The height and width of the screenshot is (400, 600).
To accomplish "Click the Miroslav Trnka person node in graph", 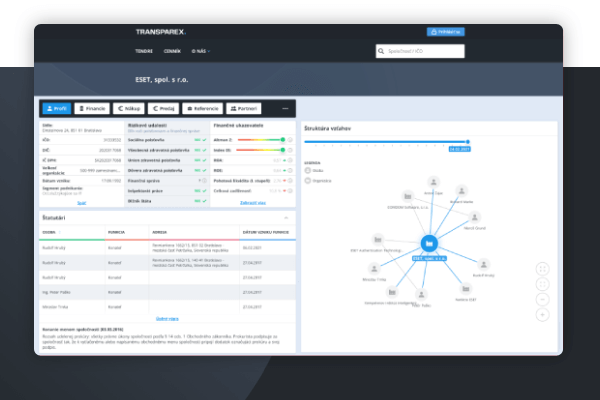I will pos(374,269).
